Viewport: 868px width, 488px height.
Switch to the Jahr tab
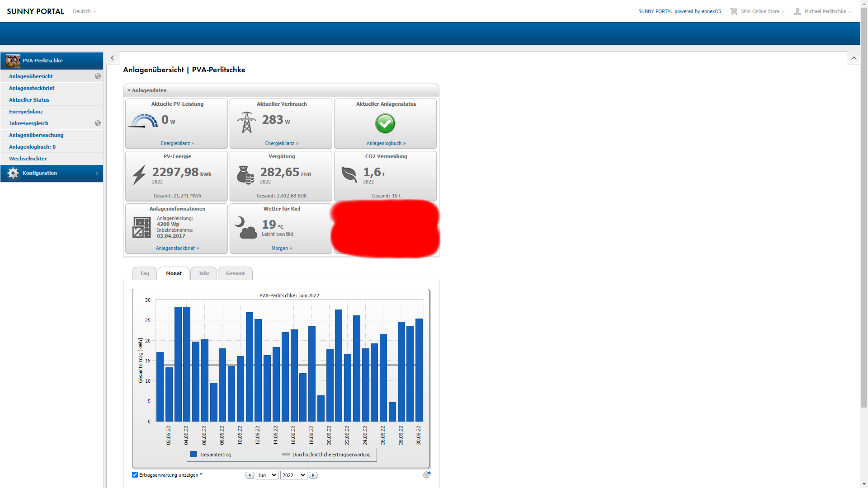click(203, 273)
